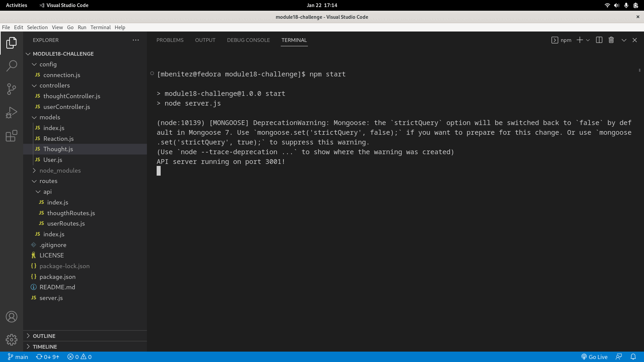This screenshot has width=644, height=362.
Task: Click the Kill Terminal trash icon
Action: 611,40
